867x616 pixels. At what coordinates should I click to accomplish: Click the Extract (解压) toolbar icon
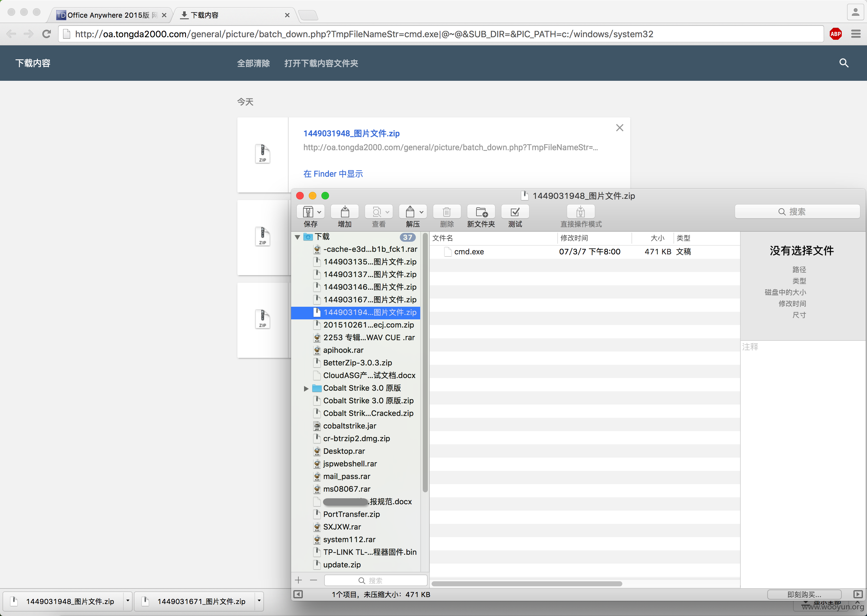coord(410,212)
